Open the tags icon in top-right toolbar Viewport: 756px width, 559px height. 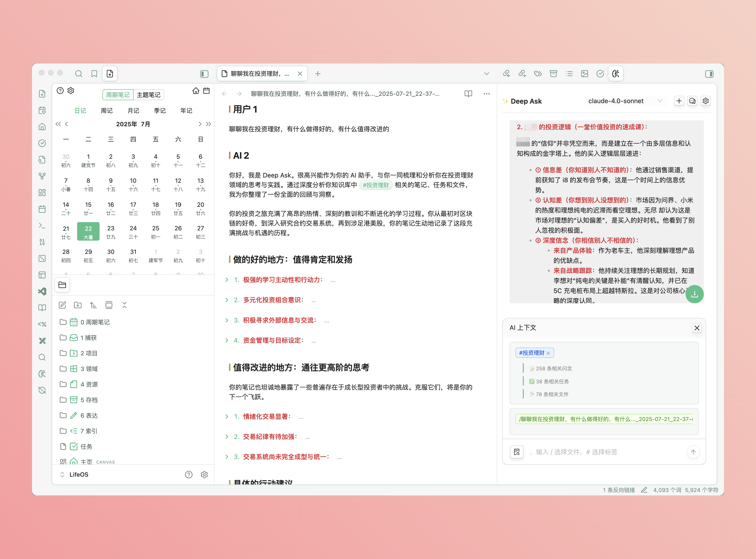(x=538, y=74)
